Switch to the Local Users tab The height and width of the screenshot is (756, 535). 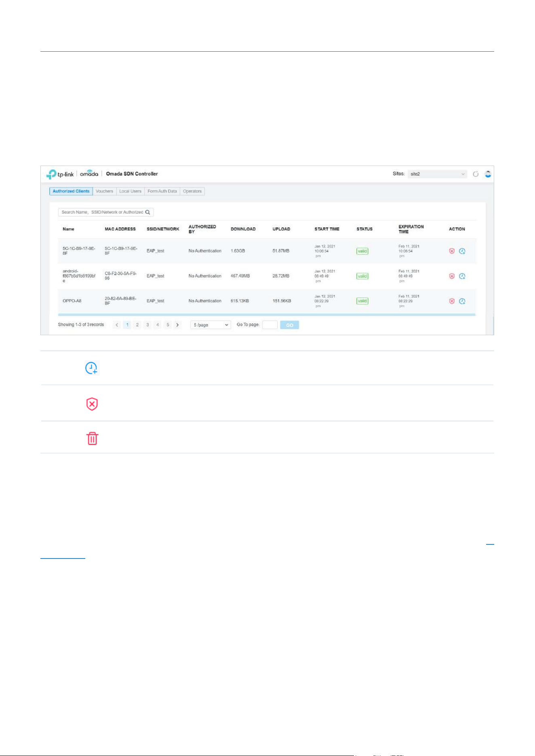pos(130,191)
